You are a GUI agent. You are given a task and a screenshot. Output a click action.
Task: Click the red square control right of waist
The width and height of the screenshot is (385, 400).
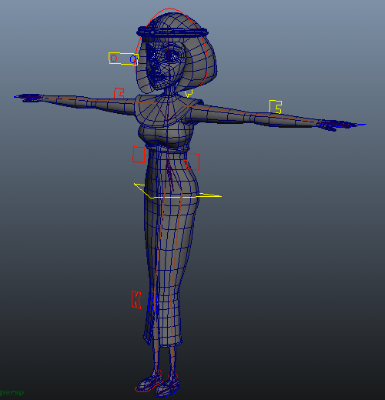tap(193, 161)
